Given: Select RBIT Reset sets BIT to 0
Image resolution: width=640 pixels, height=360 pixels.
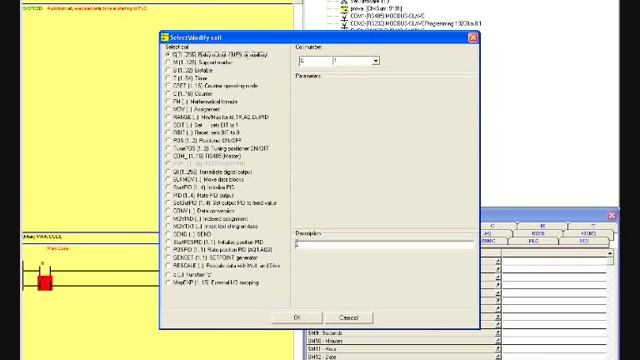Looking at the screenshot, I should click(168, 133).
